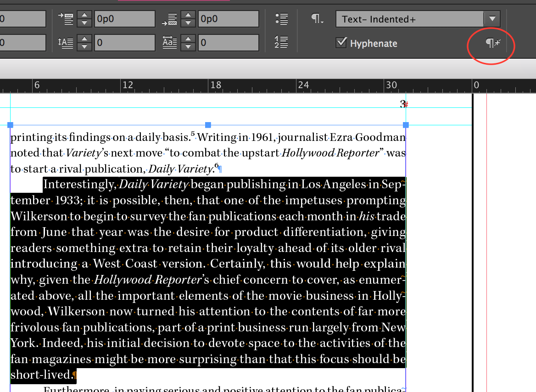Increase the drop cap character count
The image size is (536, 392).
tap(188, 39)
